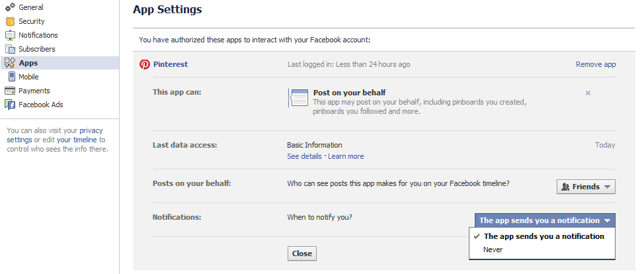Remove the Post on your behalf permission
Viewport: 644px width, 274px height.
[x=588, y=93]
